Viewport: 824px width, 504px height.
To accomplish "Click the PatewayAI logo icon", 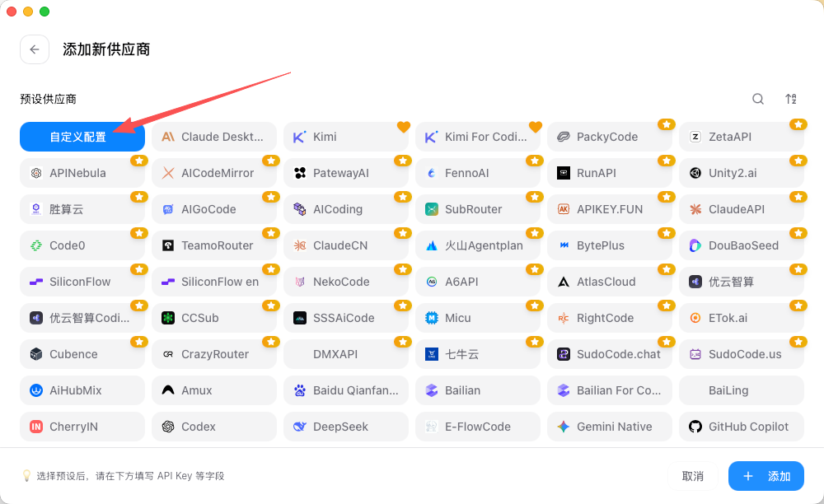I will pos(300,173).
